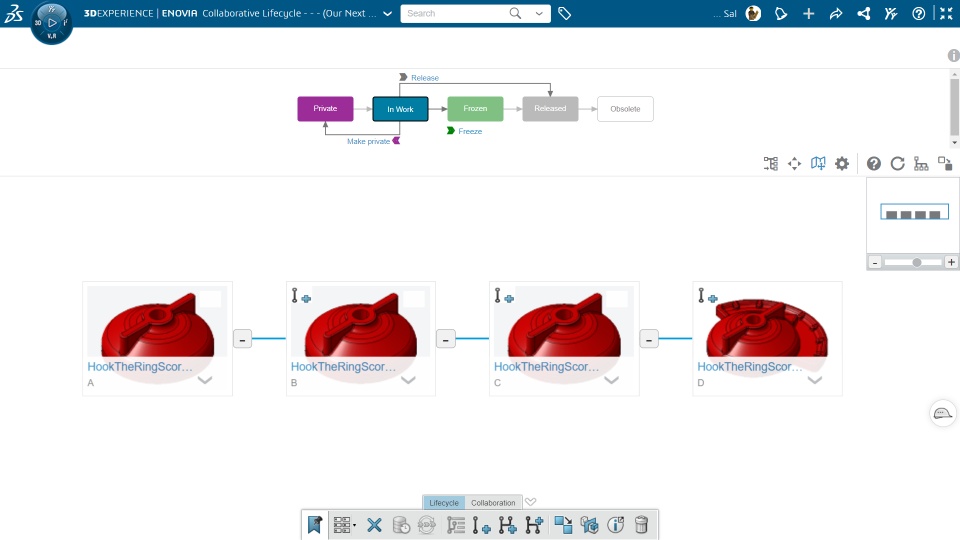Viewport: 960px width, 540px height.
Task: Click the share arrow icon in top bar
Action: coord(836,13)
